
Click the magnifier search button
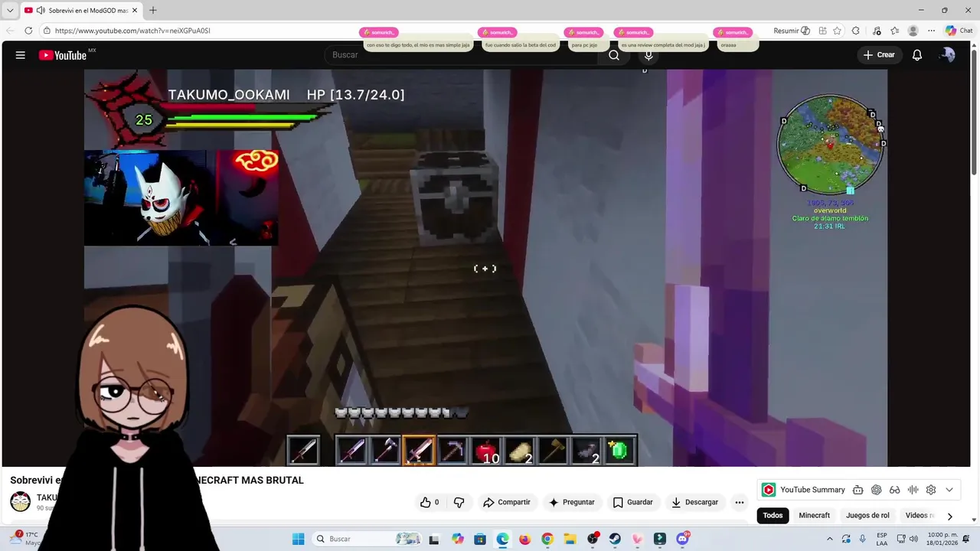pos(614,55)
